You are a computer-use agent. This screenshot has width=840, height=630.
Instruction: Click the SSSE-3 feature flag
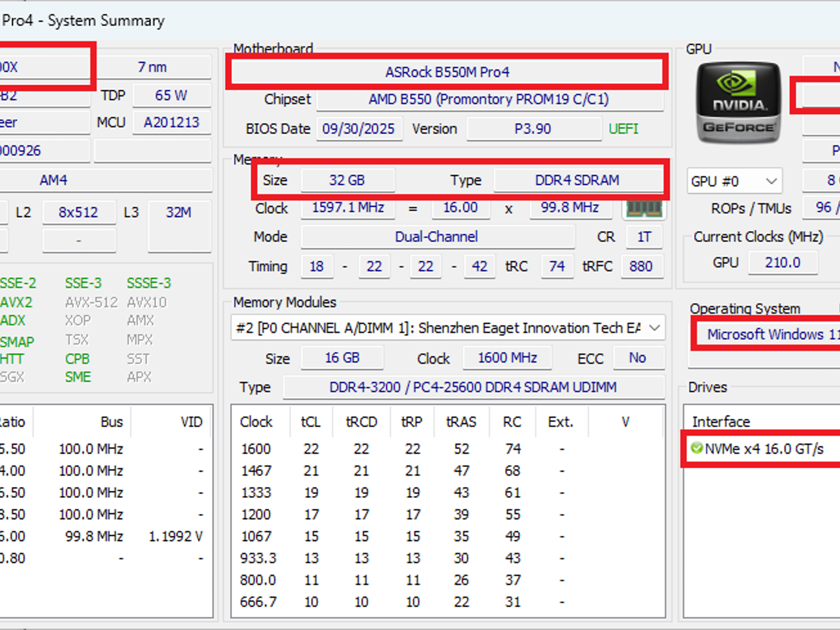coord(149,283)
